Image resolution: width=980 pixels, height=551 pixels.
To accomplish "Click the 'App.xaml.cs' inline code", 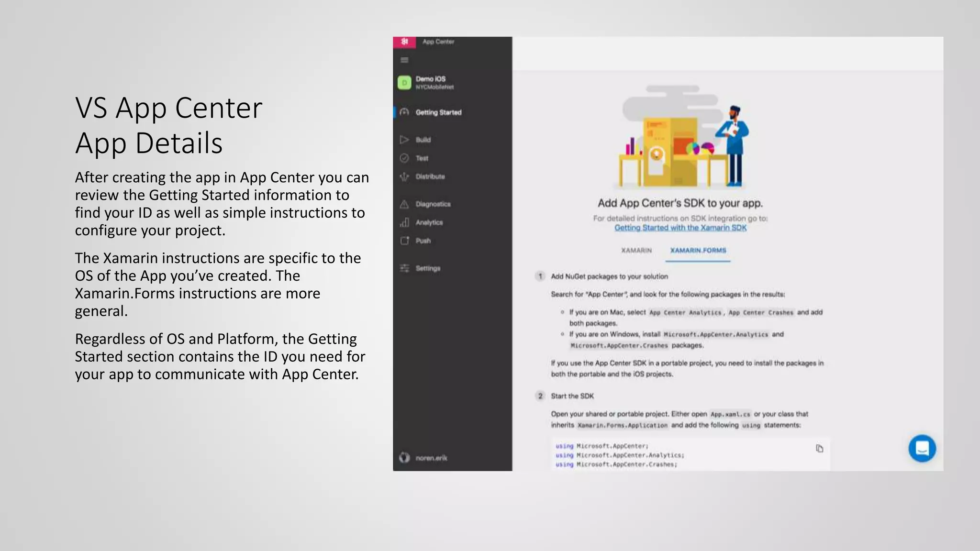I will pos(730,414).
